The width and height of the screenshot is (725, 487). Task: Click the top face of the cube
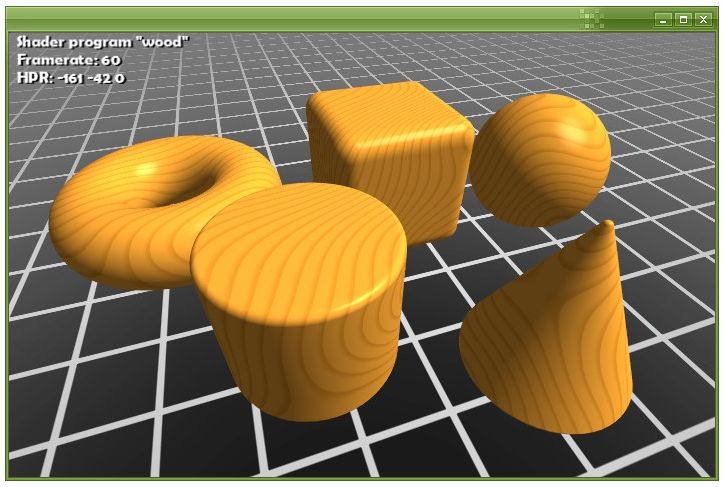click(388, 108)
